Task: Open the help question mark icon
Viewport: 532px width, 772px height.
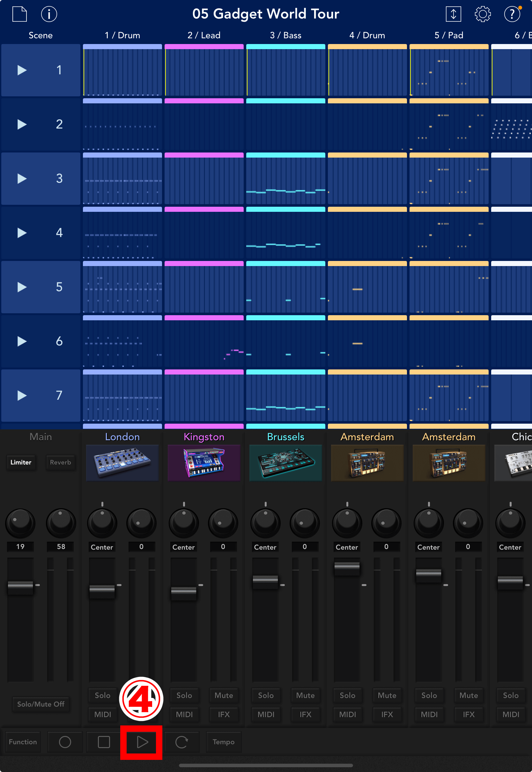Action: point(512,14)
